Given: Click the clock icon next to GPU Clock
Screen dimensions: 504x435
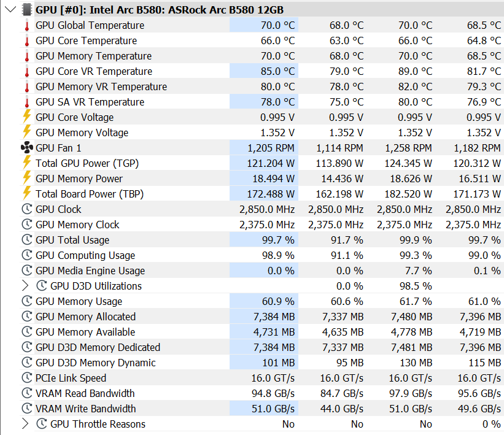Looking at the screenshot, I should 27,209.
